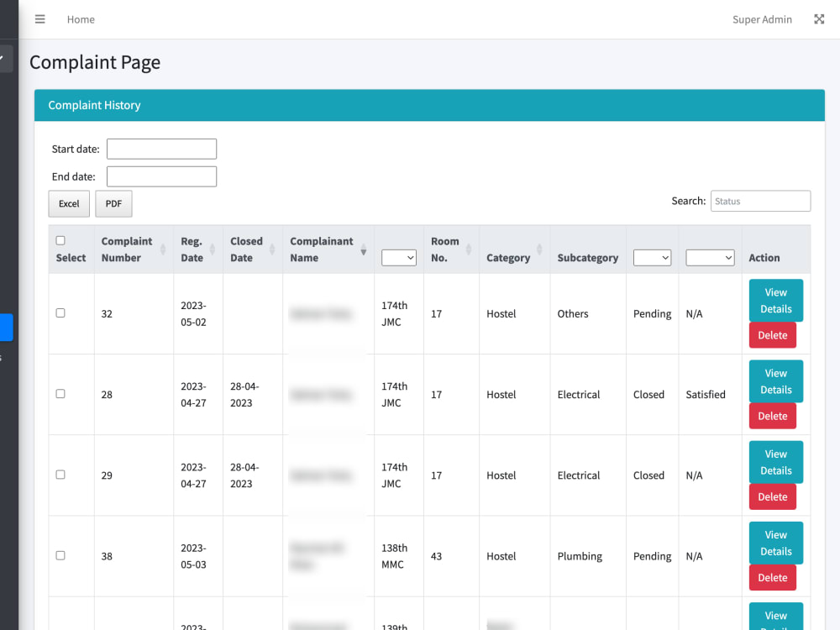840x630 pixels.
Task: View Details for complaint 32
Action: click(775, 301)
